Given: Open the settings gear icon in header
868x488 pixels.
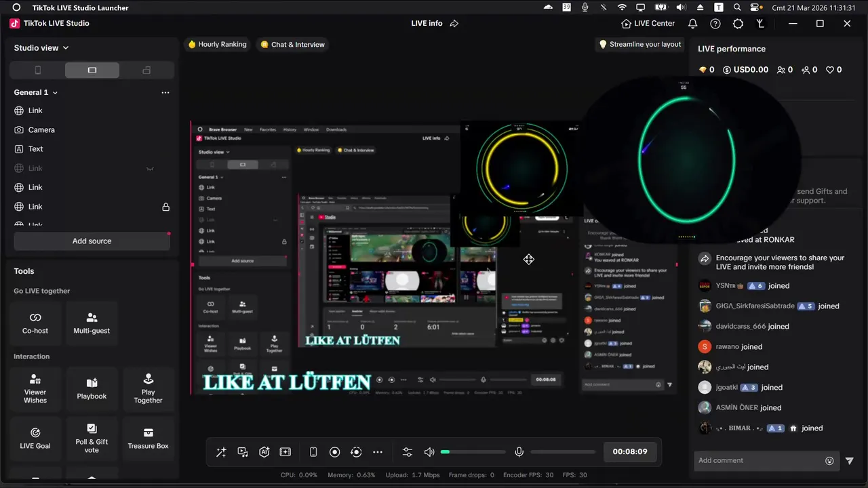Looking at the screenshot, I should pos(738,23).
